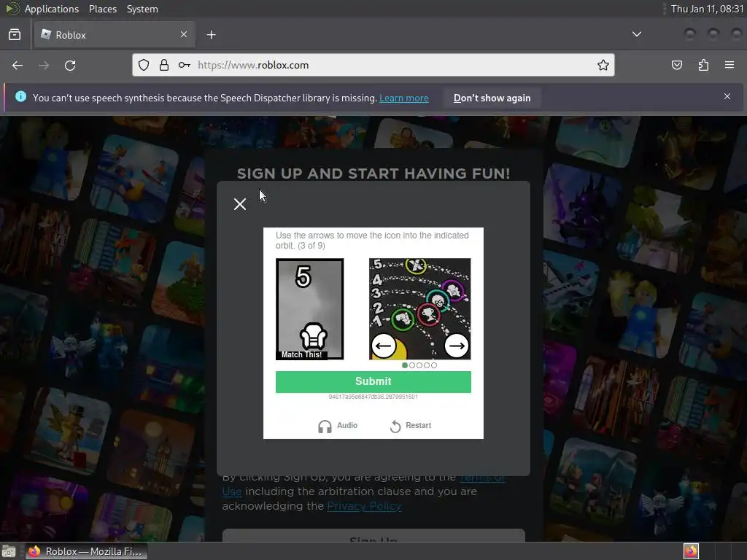This screenshot has width=747, height=560.
Task: Restart the captcha challenge
Action: click(410, 426)
